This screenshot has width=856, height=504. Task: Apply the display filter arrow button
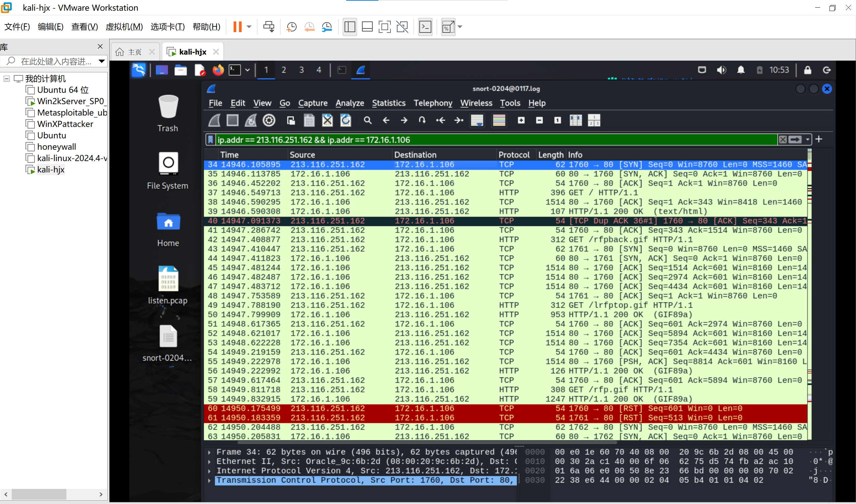pyautogui.click(x=795, y=140)
